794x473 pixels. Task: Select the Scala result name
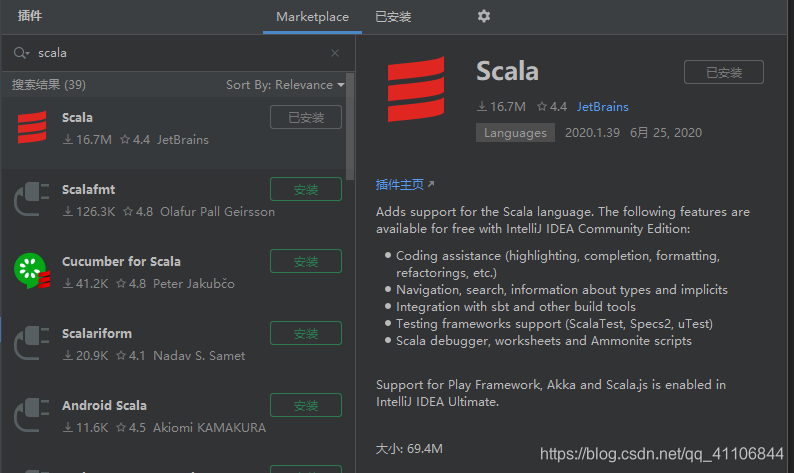point(77,117)
